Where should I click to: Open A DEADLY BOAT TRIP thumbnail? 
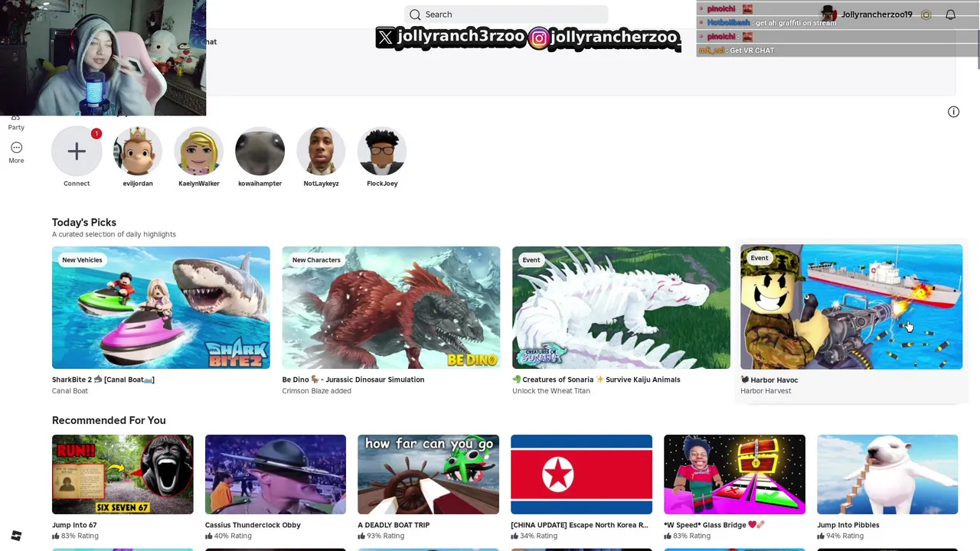(428, 474)
